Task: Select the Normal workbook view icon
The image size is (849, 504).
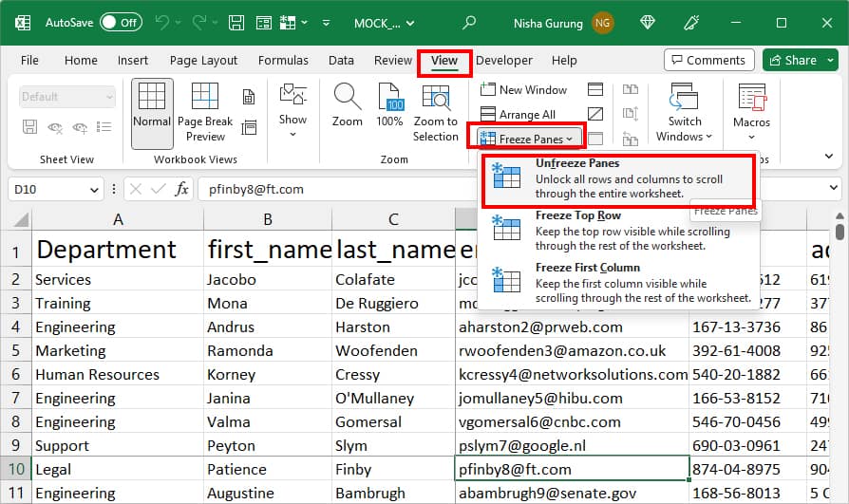Action: point(152,98)
